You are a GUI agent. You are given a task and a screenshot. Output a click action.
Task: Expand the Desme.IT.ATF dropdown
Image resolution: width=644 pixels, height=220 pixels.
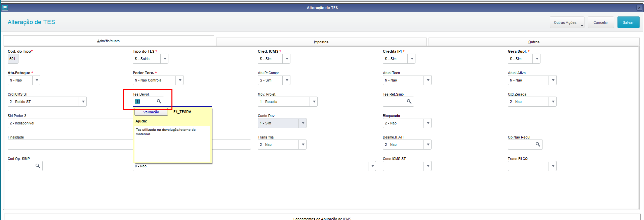[428, 145]
